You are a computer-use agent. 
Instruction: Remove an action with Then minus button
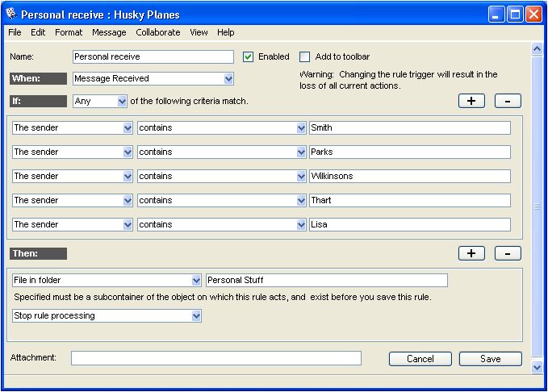point(508,253)
